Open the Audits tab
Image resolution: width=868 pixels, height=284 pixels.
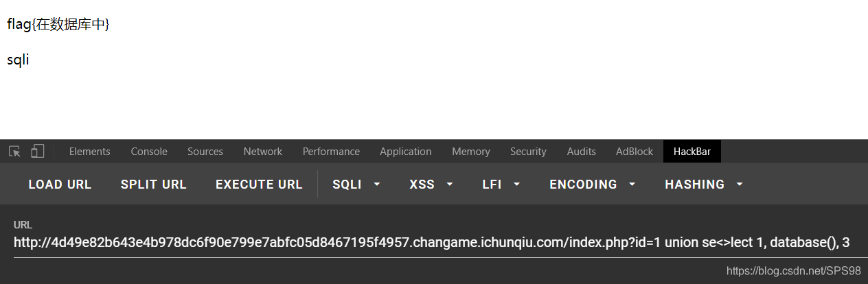coord(582,152)
